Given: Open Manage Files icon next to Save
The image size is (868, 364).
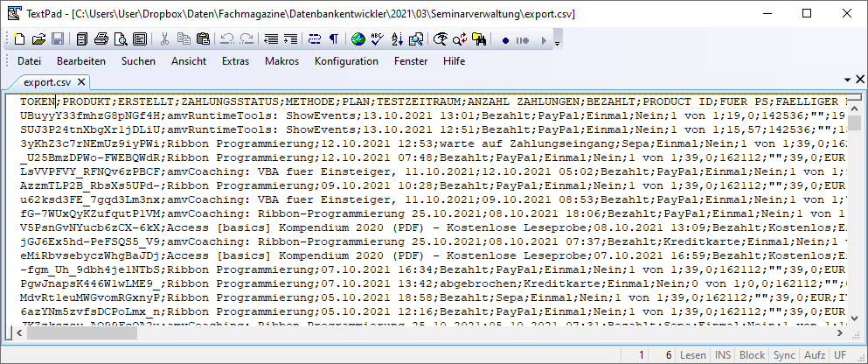Looking at the screenshot, I should tap(82, 39).
